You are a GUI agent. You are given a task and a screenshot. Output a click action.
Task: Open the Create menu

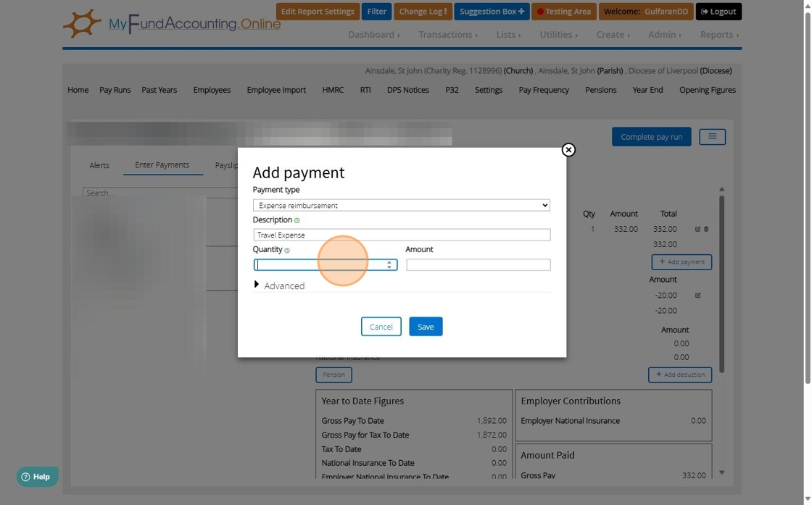613,35
